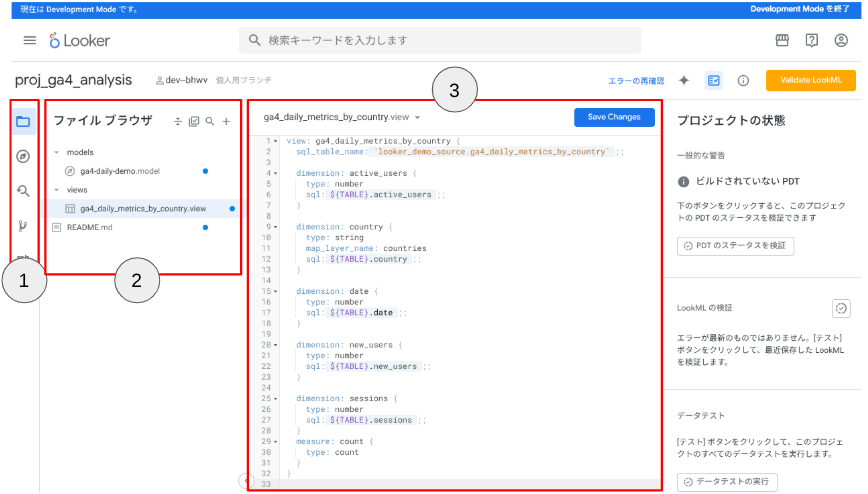Open the user account icon
This screenshot has height=494, width=868.
(x=841, y=40)
